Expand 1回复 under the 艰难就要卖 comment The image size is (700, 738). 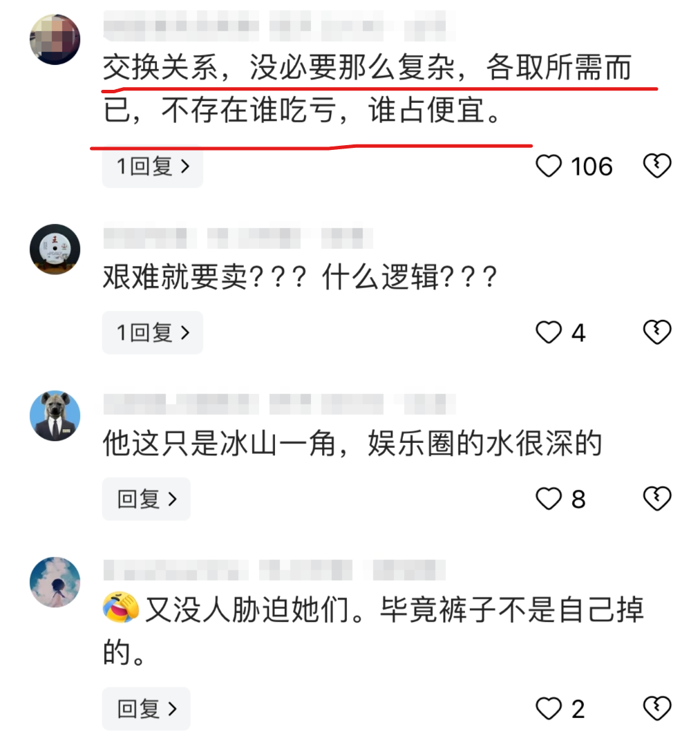[153, 333]
